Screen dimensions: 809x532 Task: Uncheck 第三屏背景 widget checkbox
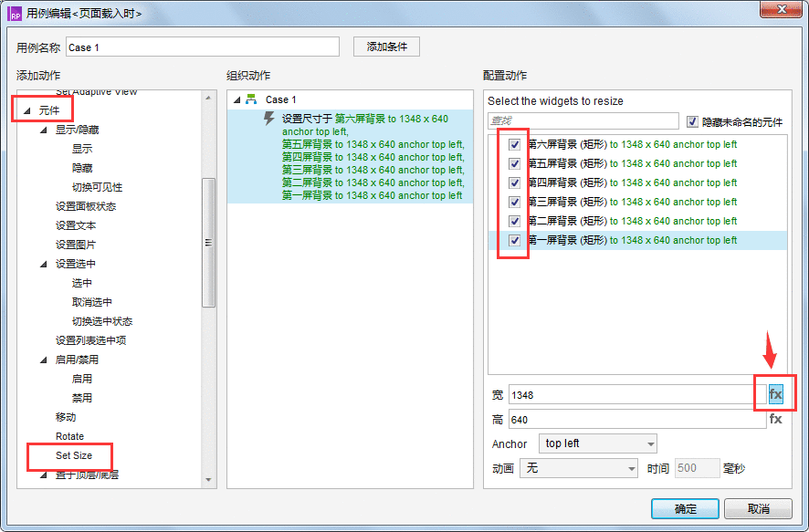click(514, 202)
